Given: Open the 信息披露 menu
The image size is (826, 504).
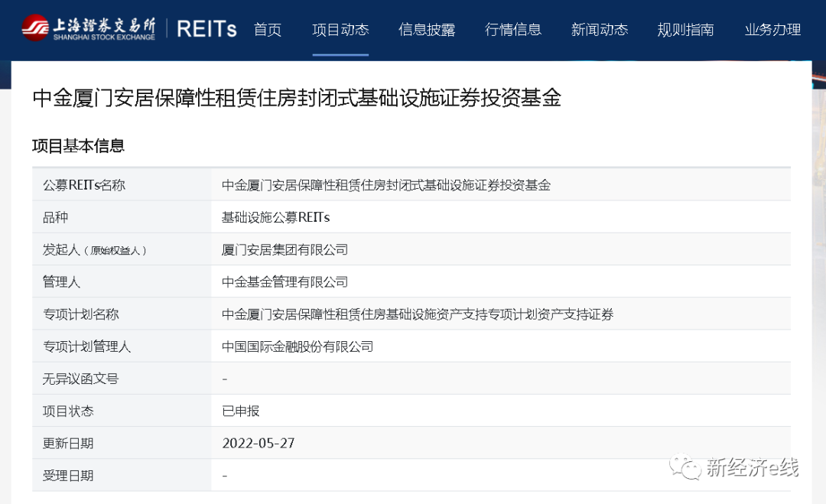Looking at the screenshot, I should (x=427, y=30).
